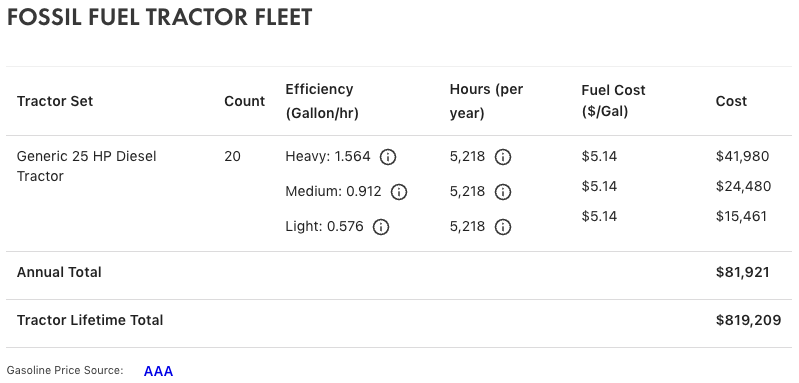Image resolution: width=799 pixels, height=383 pixels.
Task: Click the Annual Total amount $81,921
Action: (742, 272)
